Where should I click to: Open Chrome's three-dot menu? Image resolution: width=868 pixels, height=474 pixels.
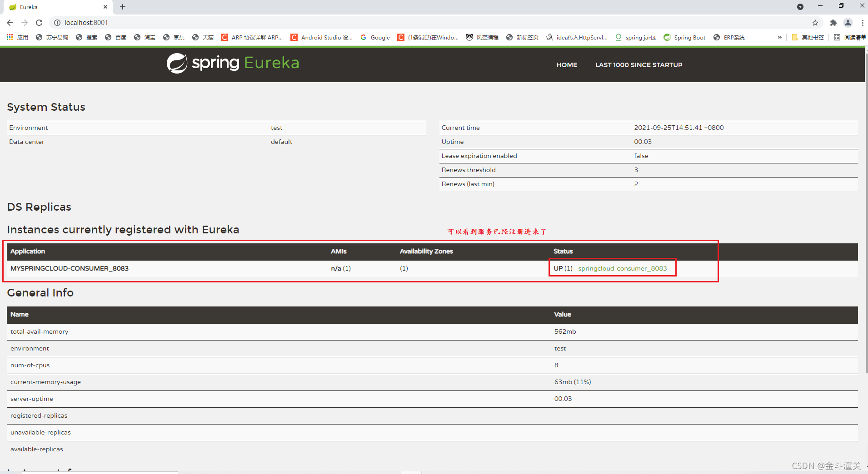[863, 23]
